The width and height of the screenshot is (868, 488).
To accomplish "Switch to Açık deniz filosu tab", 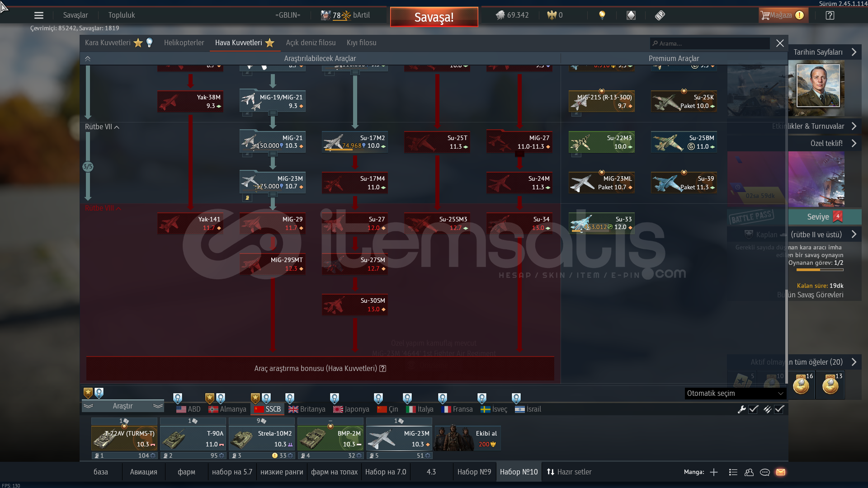I will point(311,42).
